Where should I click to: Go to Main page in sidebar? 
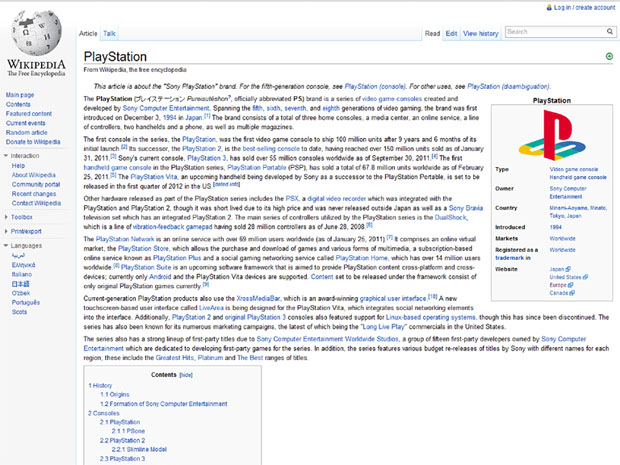(x=20, y=95)
